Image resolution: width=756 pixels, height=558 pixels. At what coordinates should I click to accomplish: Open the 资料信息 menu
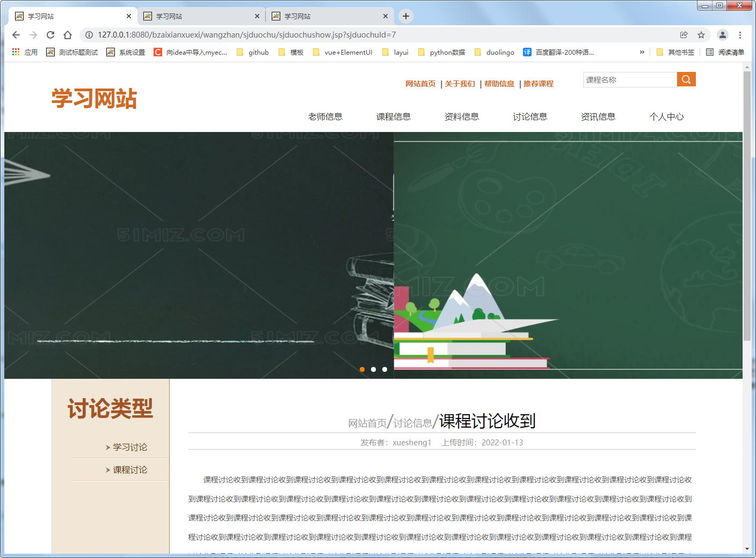coord(462,116)
